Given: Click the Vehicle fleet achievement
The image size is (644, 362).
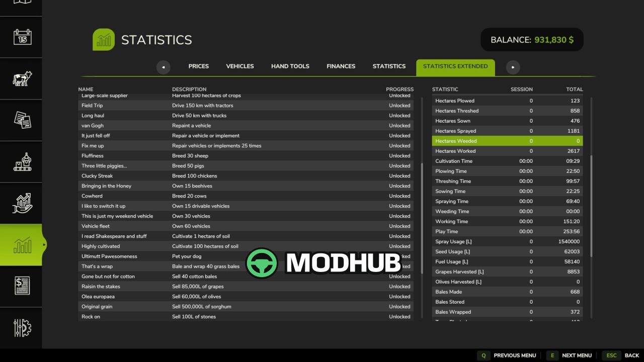Looking at the screenshot, I should pos(246,226).
